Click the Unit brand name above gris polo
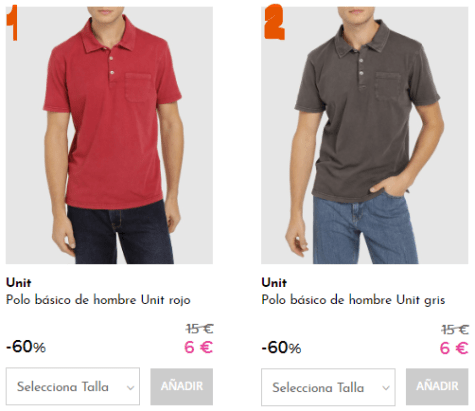 274,283
